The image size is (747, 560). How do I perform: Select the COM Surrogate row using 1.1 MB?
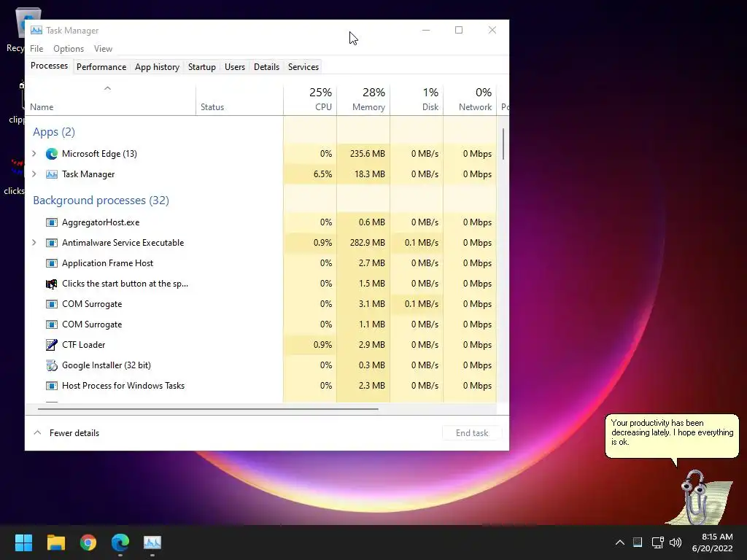tap(260, 324)
